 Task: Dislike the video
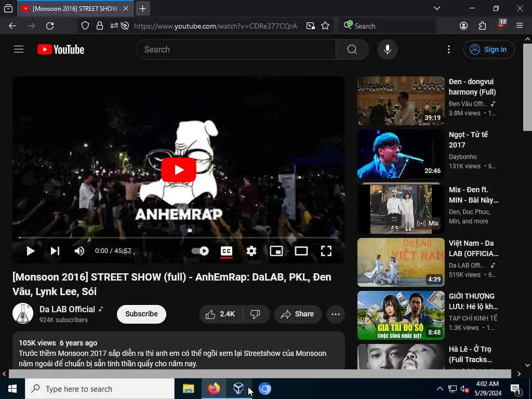[256, 314]
